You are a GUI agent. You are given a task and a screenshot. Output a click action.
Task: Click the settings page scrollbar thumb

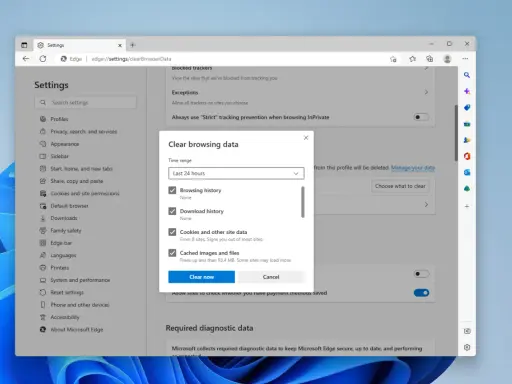[456, 133]
